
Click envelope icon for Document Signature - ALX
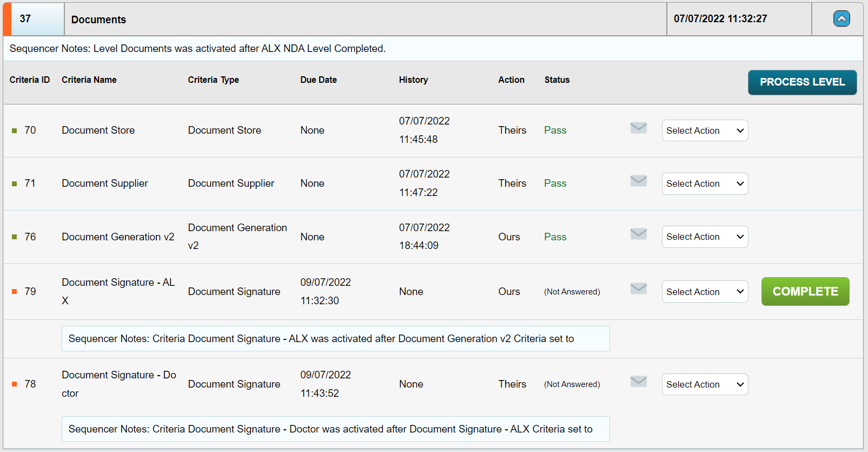coord(639,289)
